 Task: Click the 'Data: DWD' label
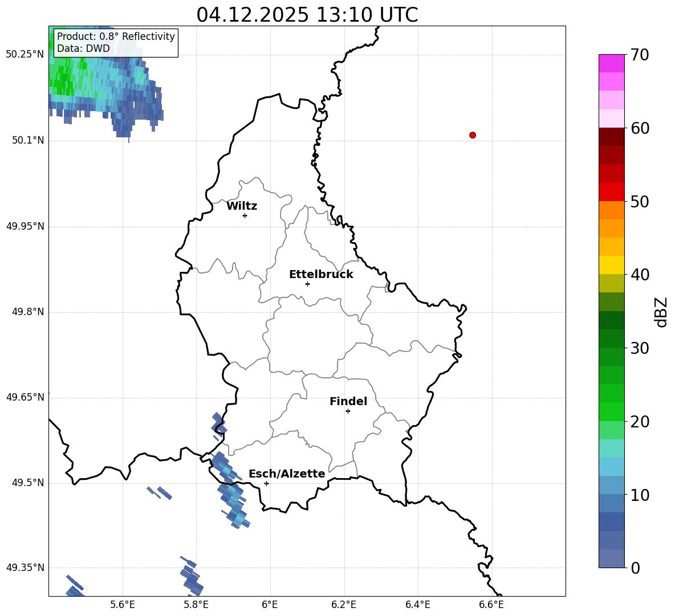83,48
